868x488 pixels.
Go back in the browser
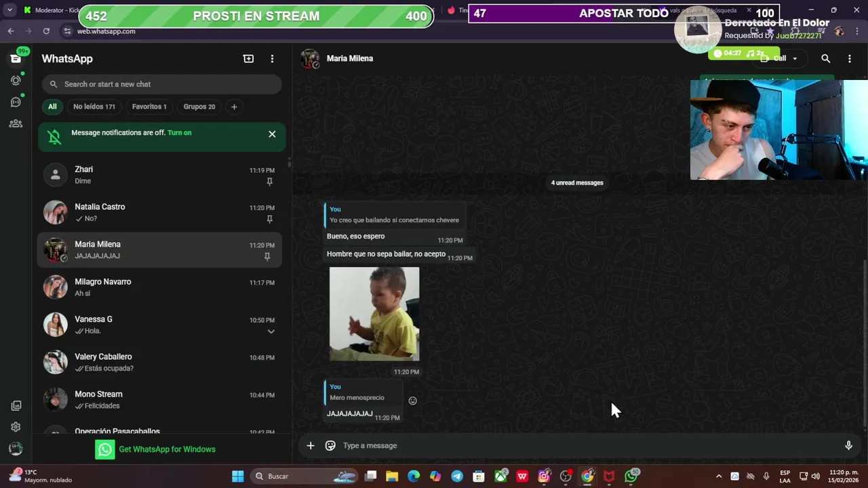(10, 31)
